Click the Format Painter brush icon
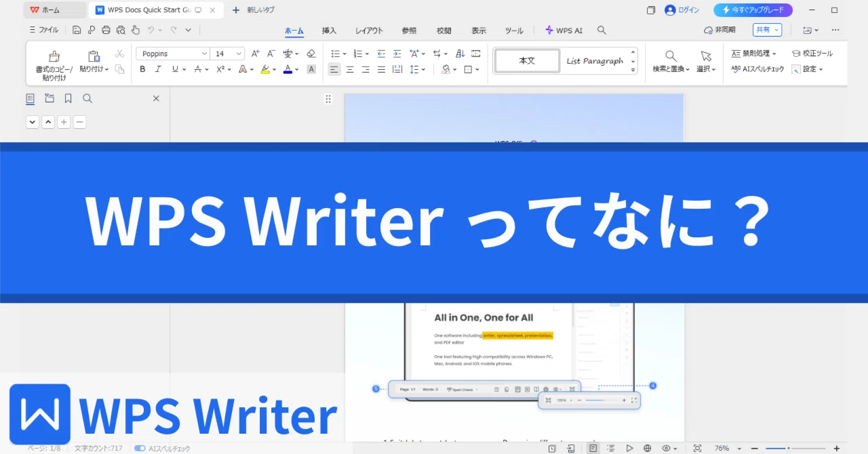This screenshot has width=868, height=454. tap(54, 56)
